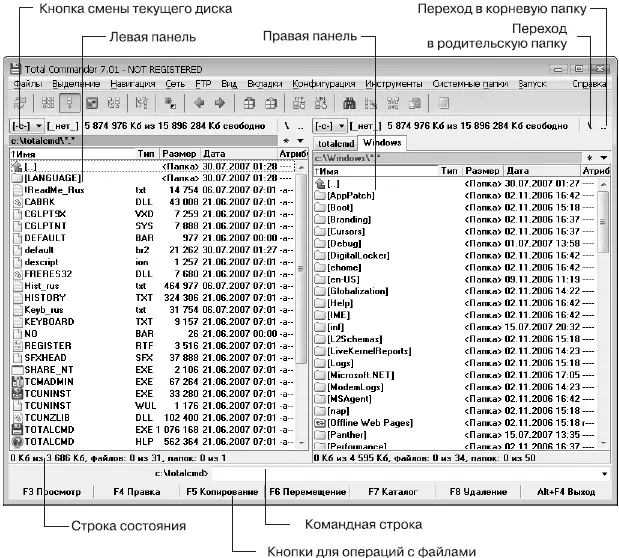Image resolution: width=619 pixels, height=558 pixels.
Task: Click F4 Правка button
Action: pyautogui.click(x=137, y=492)
